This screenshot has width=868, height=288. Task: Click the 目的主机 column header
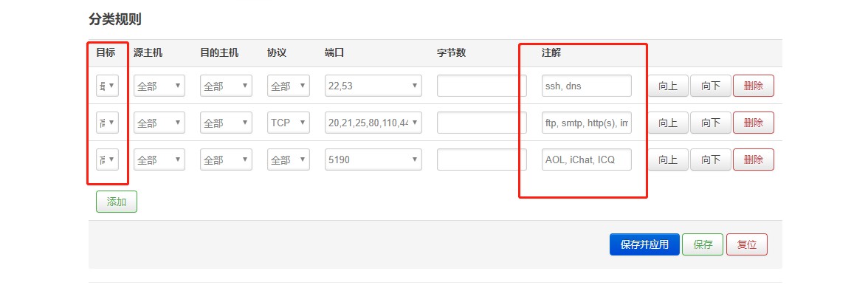coord(219,53)
